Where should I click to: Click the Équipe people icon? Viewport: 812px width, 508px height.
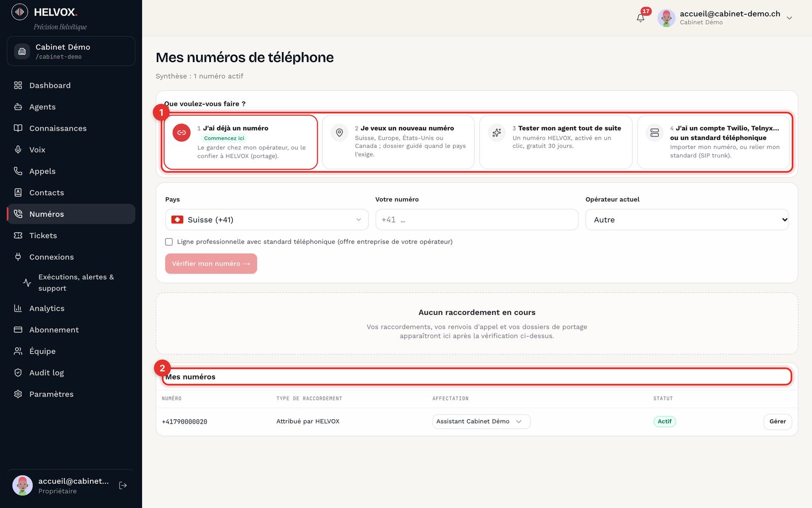click(18, 351)
